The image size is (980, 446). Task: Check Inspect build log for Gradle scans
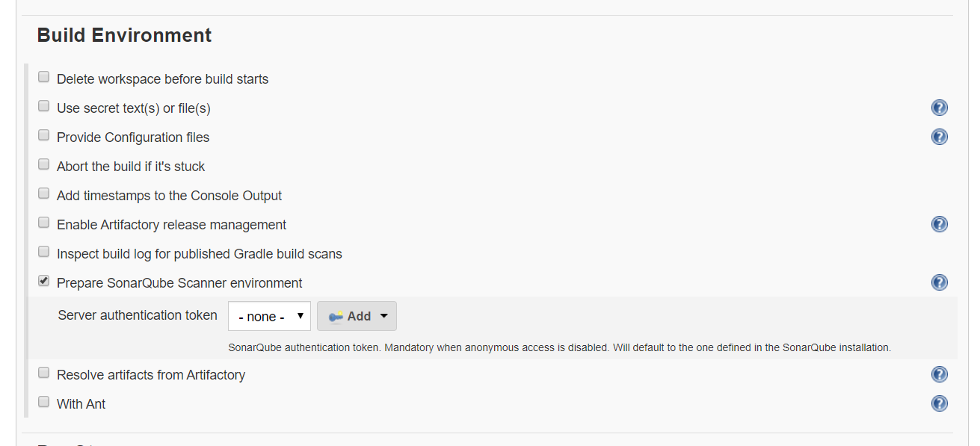click(x=44, y=252)
